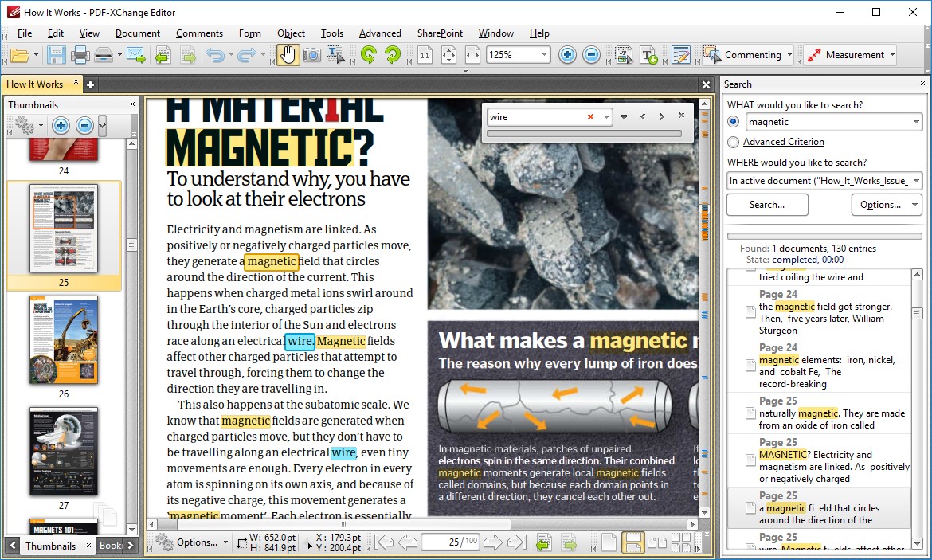932x560 pixels.
Task: Open the Advanced menu
Action: 381,33
